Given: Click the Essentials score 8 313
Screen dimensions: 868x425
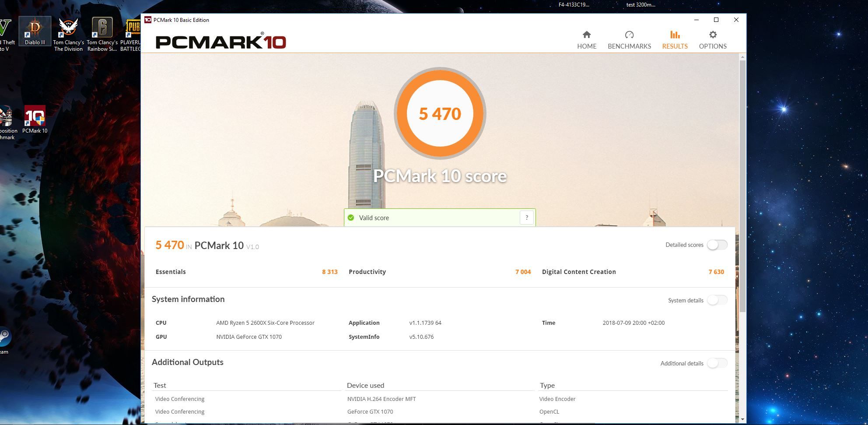Looking at the screenshot, I should pos(330,272).
